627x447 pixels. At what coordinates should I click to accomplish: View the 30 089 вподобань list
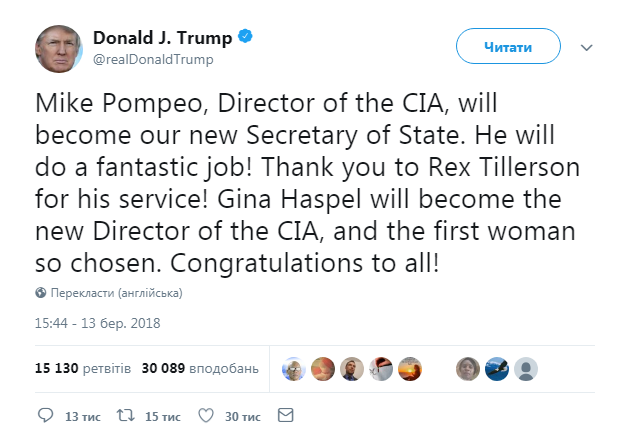(x=201, y=368)
